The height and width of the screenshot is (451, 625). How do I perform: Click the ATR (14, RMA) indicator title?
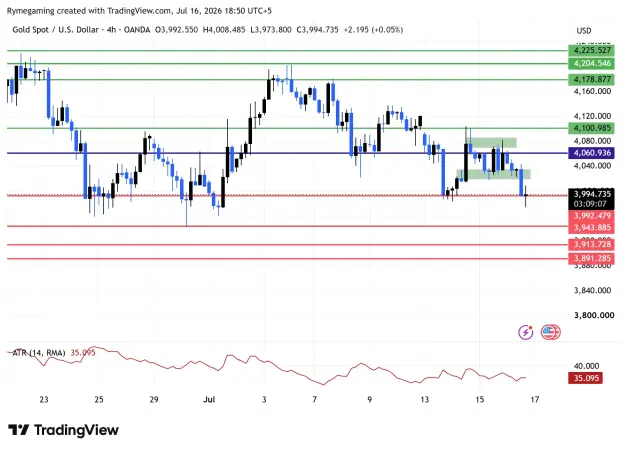click(39, 353)
